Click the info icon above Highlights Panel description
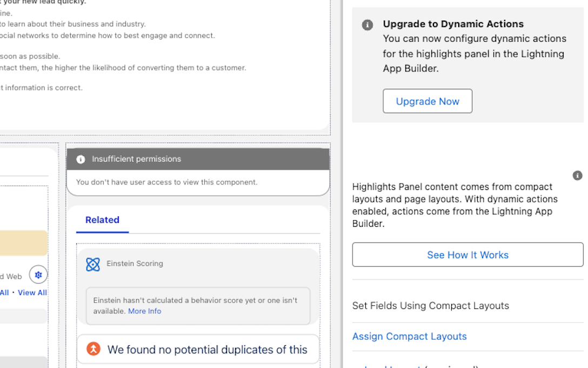 [x=577, y=175]
